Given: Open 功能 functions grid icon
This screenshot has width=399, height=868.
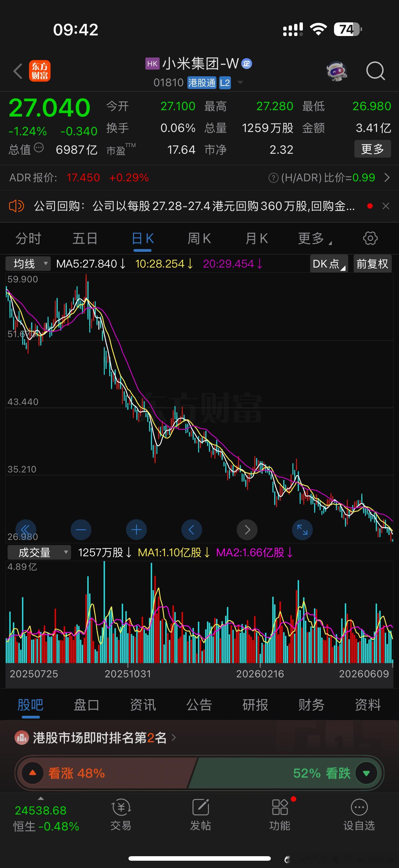Looking at the screenshot, I should (280, 815).
